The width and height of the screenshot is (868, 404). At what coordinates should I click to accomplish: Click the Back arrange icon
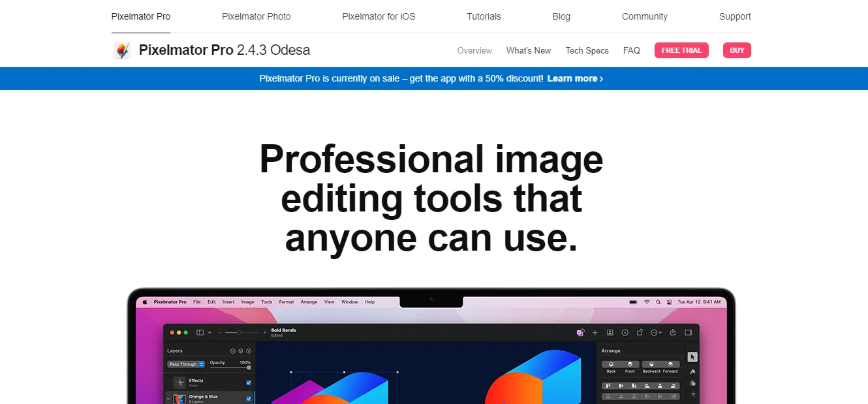pyautogui.click(x=611, y=364)
